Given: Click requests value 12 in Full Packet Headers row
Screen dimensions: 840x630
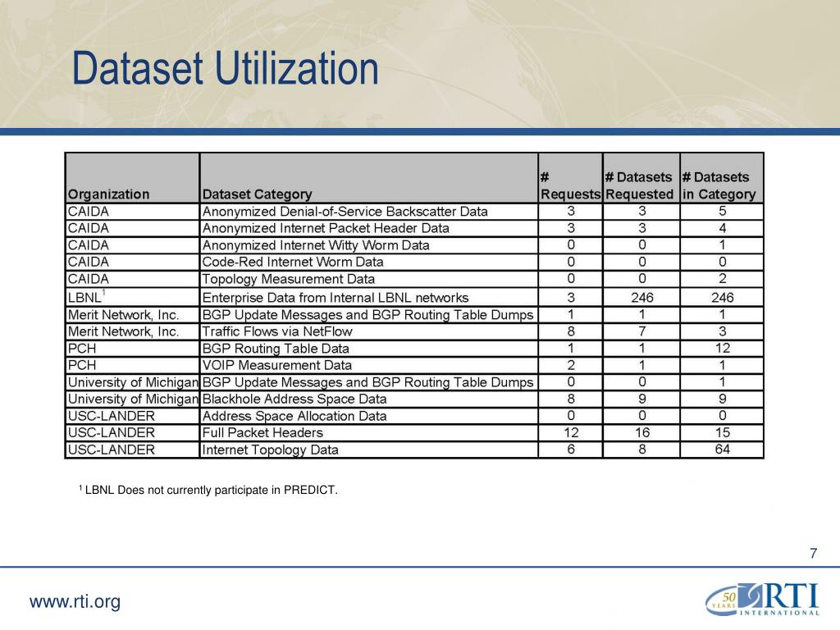Looking at the screenshot, I should coord(571,433).
